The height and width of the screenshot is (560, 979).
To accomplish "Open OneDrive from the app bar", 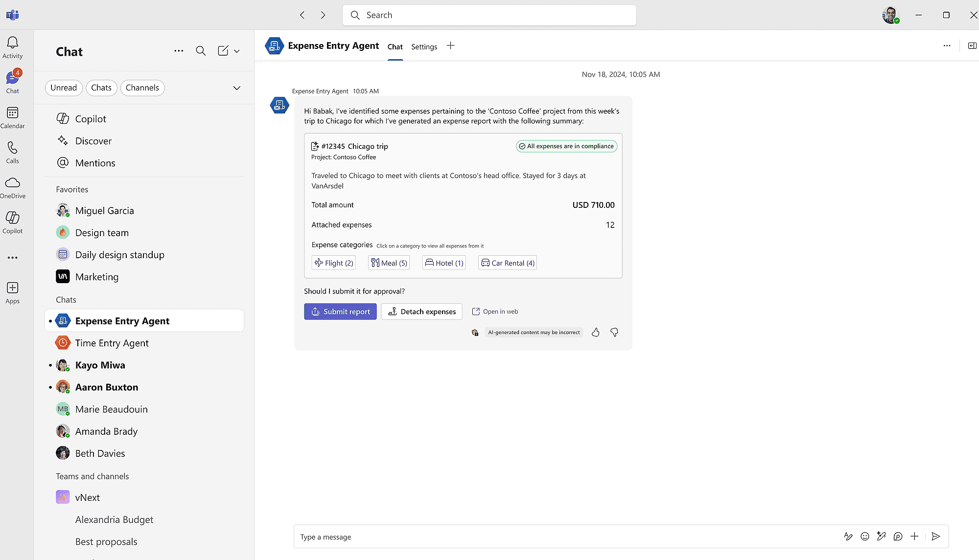I will pos(12,187).
